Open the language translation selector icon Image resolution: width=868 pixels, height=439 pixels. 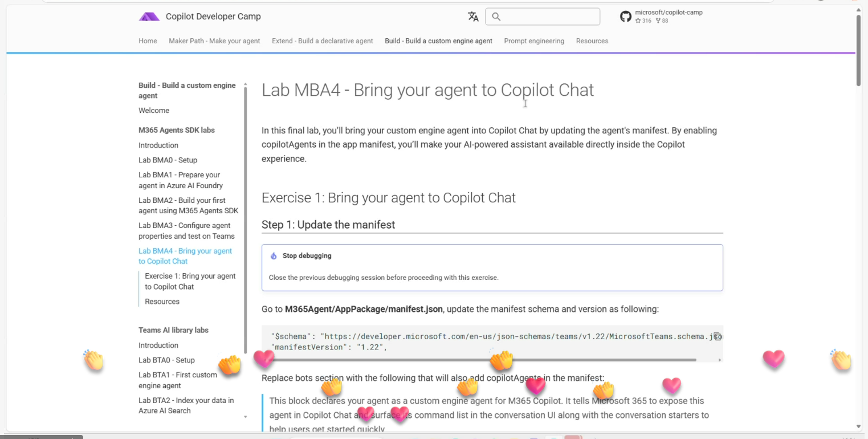tap(473, 17)
